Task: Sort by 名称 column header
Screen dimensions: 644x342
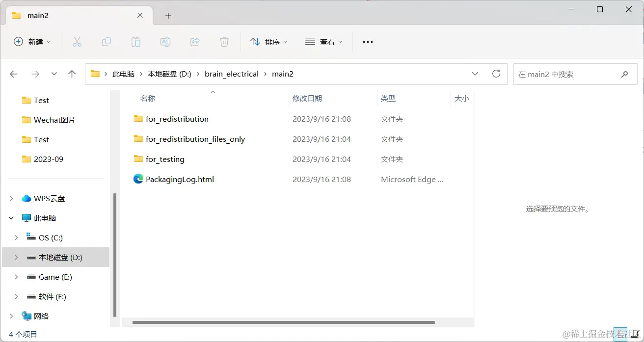Action: click(x=148, y=99)
